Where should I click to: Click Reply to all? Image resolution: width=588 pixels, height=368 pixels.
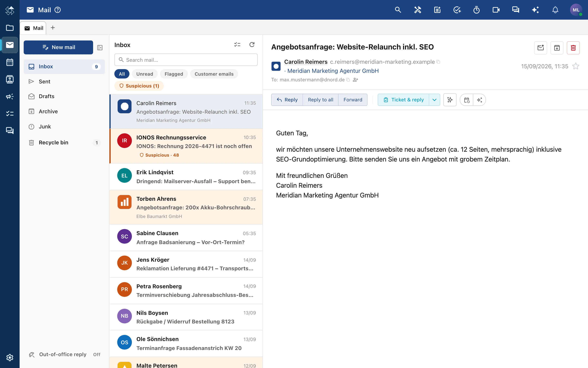(321, 100)
